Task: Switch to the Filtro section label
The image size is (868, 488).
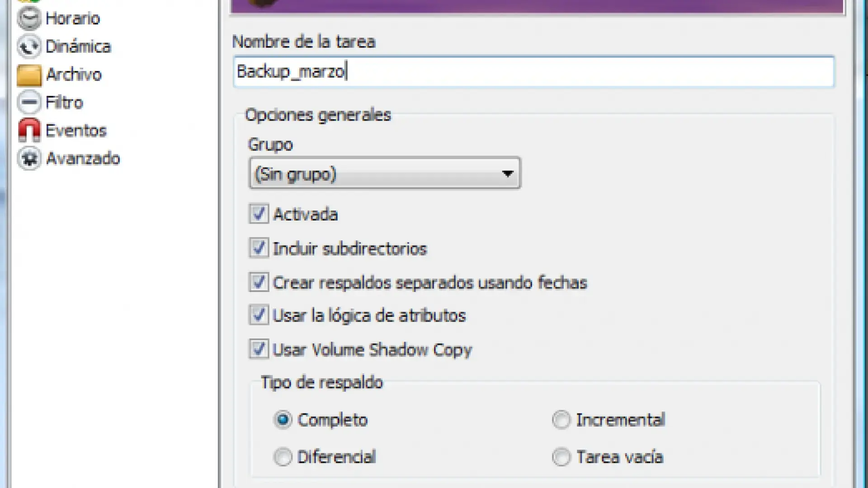Action: pos(64,103)
